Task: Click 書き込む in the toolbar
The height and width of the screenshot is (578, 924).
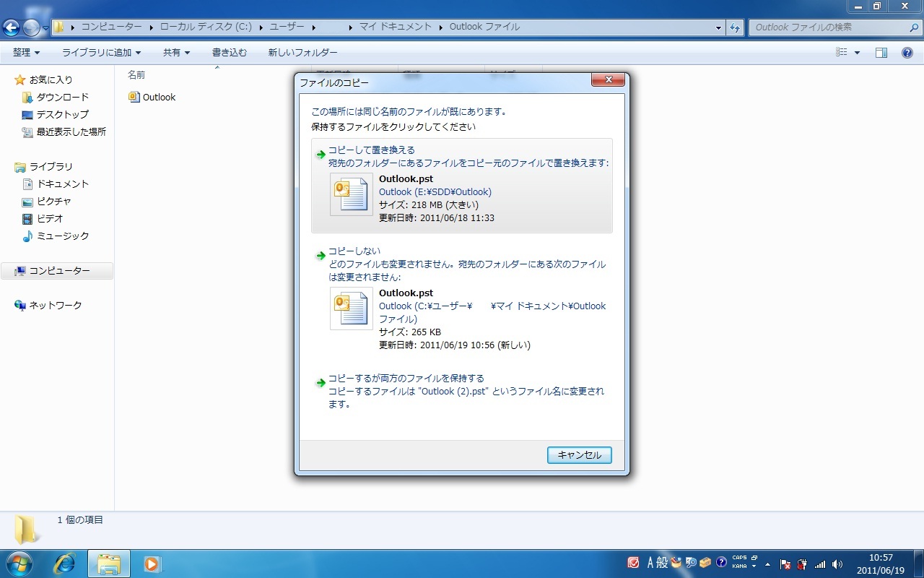Action: (x=230, y=53)
